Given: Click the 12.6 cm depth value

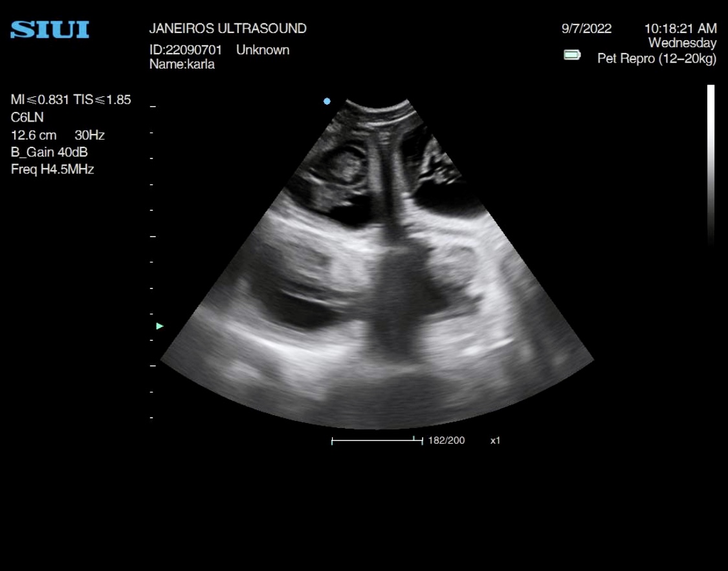Looking at the screenshot, I should point(34,135).
